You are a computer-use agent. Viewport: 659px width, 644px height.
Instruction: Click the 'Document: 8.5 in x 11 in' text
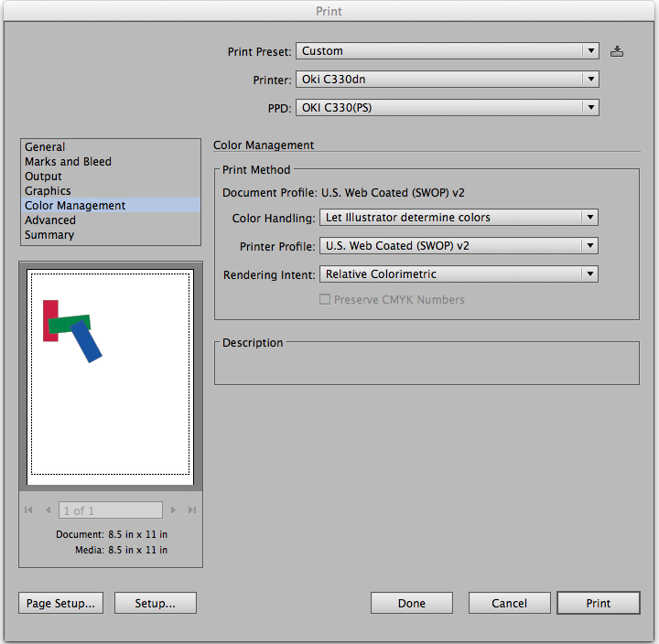coord(112,534)
